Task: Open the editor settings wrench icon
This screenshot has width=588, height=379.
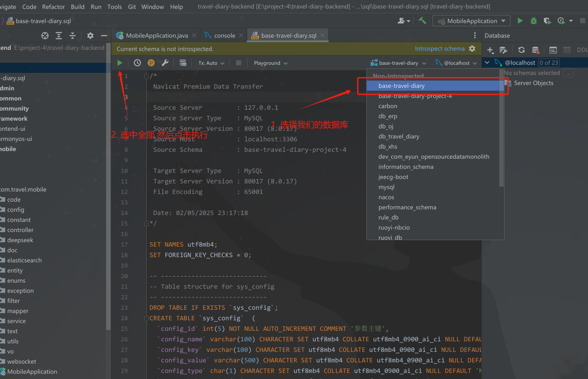Action: point(165,63)
